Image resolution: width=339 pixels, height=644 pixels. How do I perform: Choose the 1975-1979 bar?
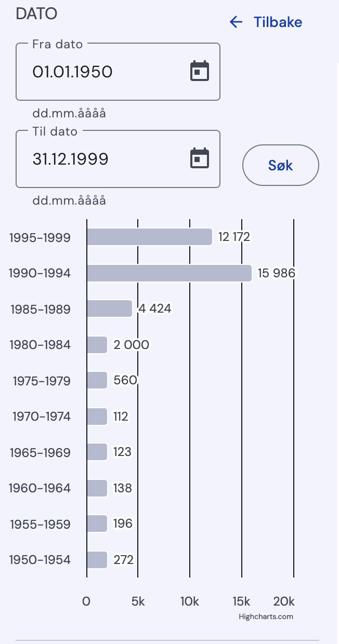[97, 380]
